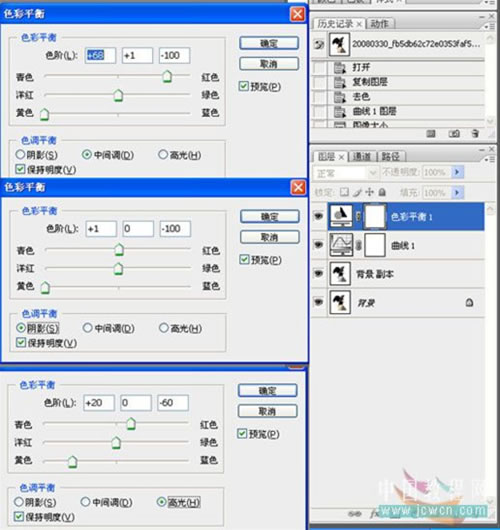500x530 pixels.
Task: Click the History panel scroll down arrow
Action: pos(490,121)
